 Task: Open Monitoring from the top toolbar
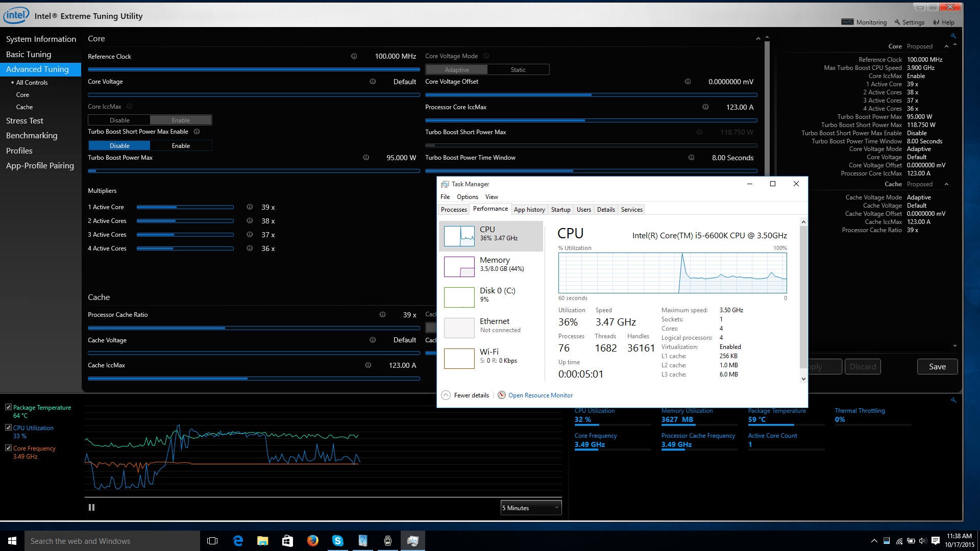pyautogui.click(x=864, y=22)
